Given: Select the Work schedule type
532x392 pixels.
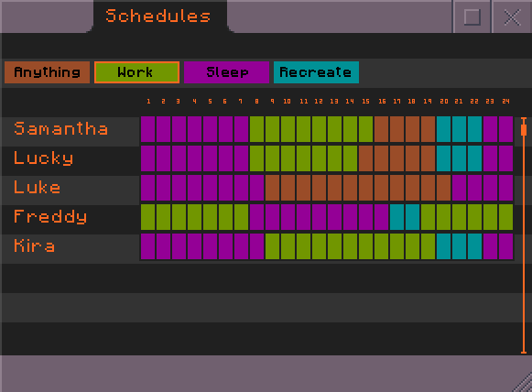Looking at the screenshot, I should (x=136, y=72).
